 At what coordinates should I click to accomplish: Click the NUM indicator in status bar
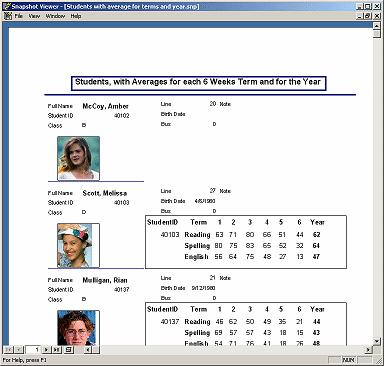coord(349,360)
